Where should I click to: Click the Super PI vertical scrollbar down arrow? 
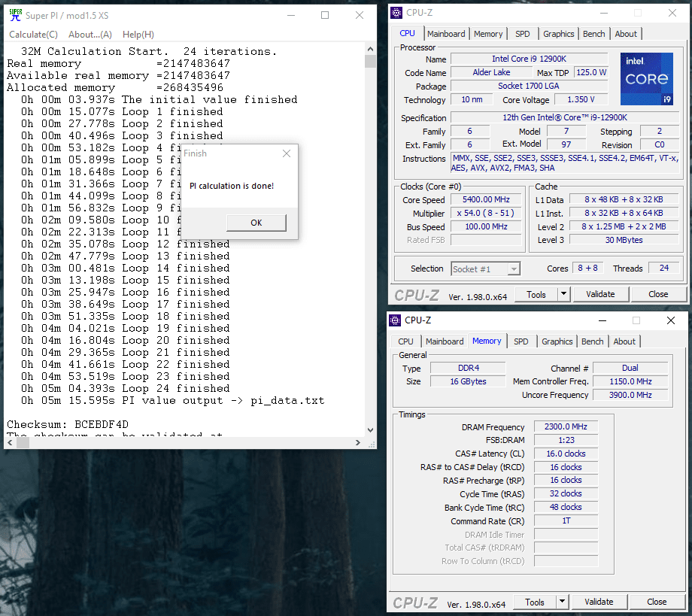click(x=370, y=429)
